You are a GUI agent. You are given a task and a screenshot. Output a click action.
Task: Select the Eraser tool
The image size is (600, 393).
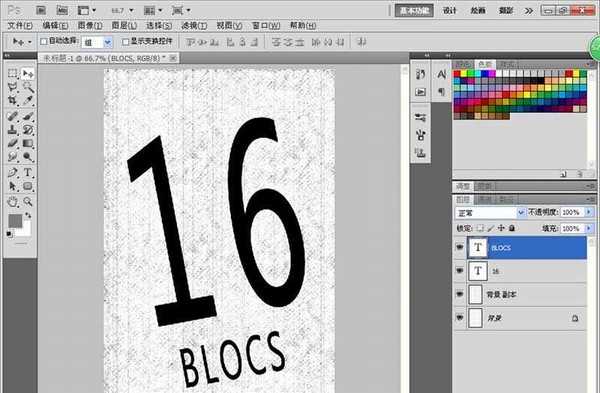(13, 144)
